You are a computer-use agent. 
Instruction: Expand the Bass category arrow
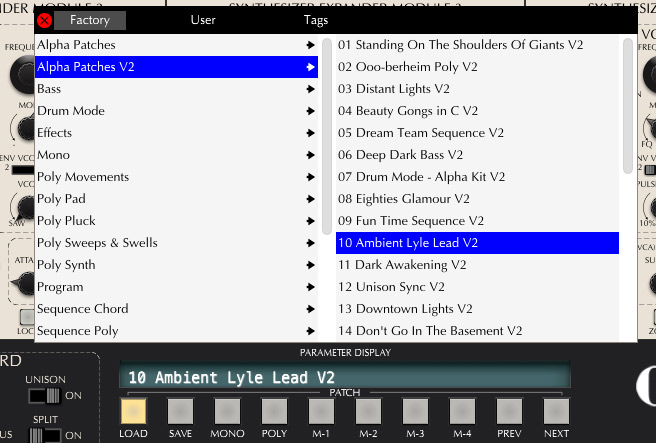[310, 89]
